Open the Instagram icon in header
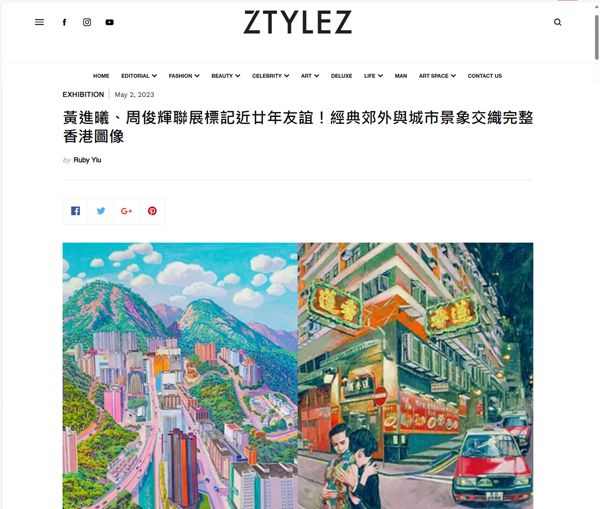The height and width of the screenshot is (509, 600). [87, 22]
